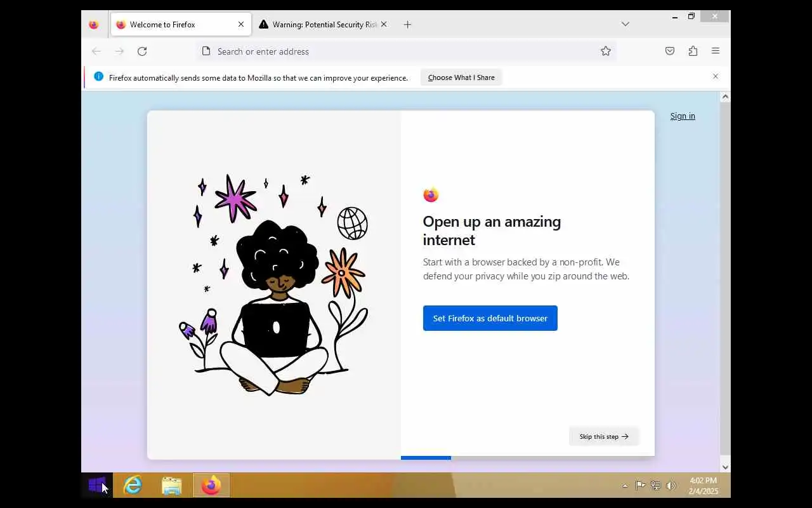Go back one page
This screenshot has width=812, height=508.
(96, 51)
